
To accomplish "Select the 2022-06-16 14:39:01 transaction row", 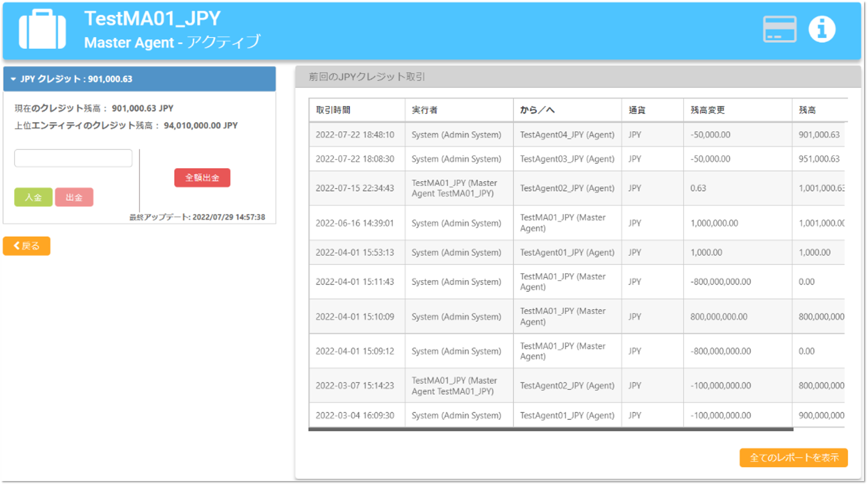I will tap(355, 223).
